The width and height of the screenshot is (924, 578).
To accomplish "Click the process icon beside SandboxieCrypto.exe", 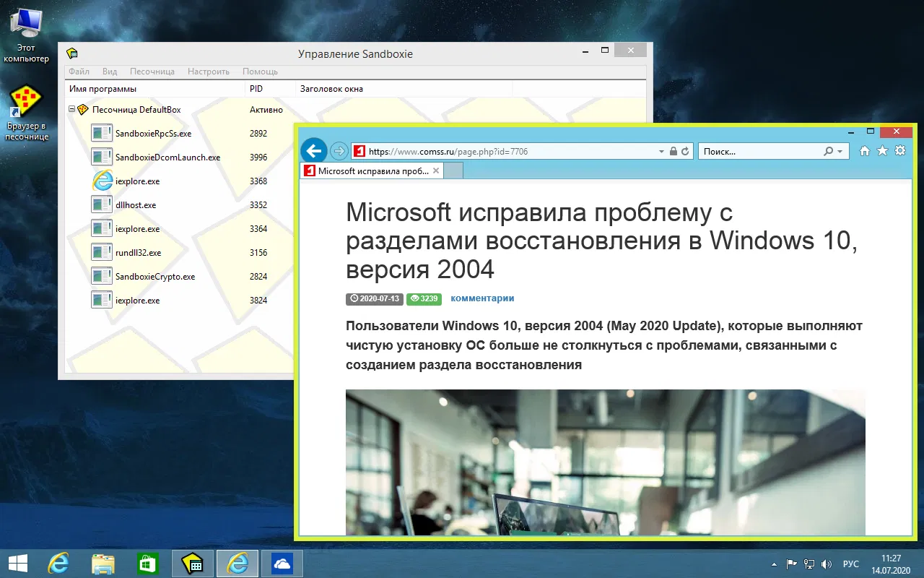I will (x=102, y=277).
